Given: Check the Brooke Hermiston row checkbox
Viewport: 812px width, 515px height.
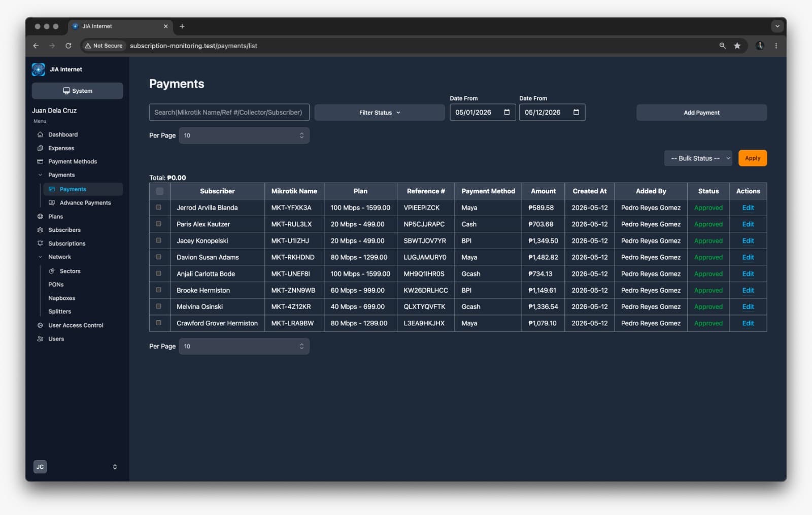Looking at the screenshot, I should [x=158, y=290].
